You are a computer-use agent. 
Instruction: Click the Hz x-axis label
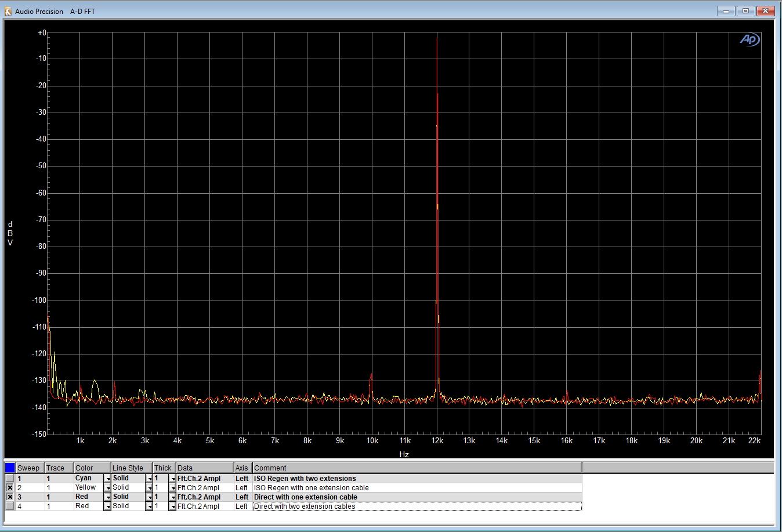(404, 454)
